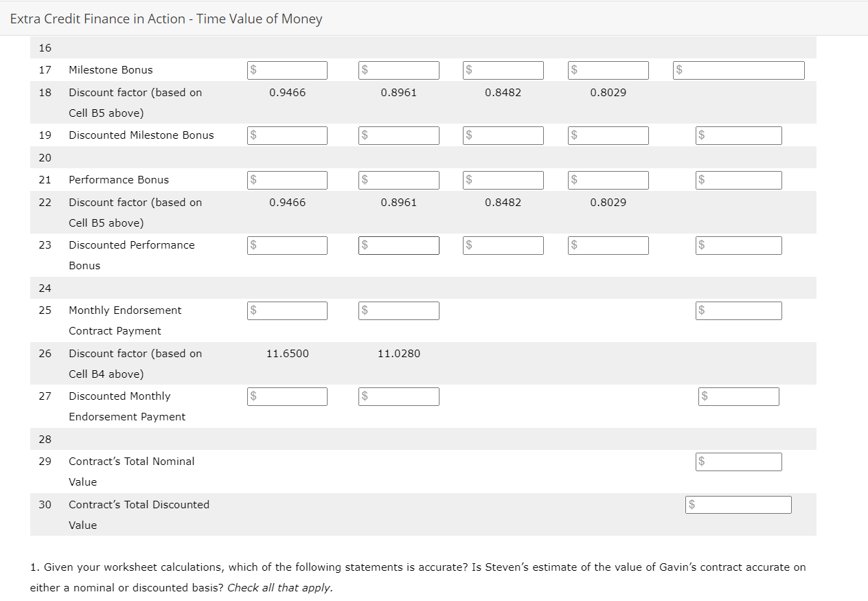Click the first Performance Bonus input field
868x601 pixels.
(287, 179)
